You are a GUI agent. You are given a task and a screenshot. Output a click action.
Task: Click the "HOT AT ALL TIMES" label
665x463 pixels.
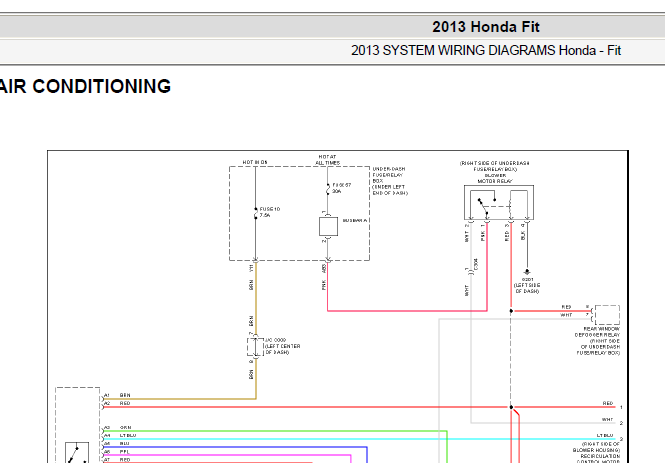[327, 160]
